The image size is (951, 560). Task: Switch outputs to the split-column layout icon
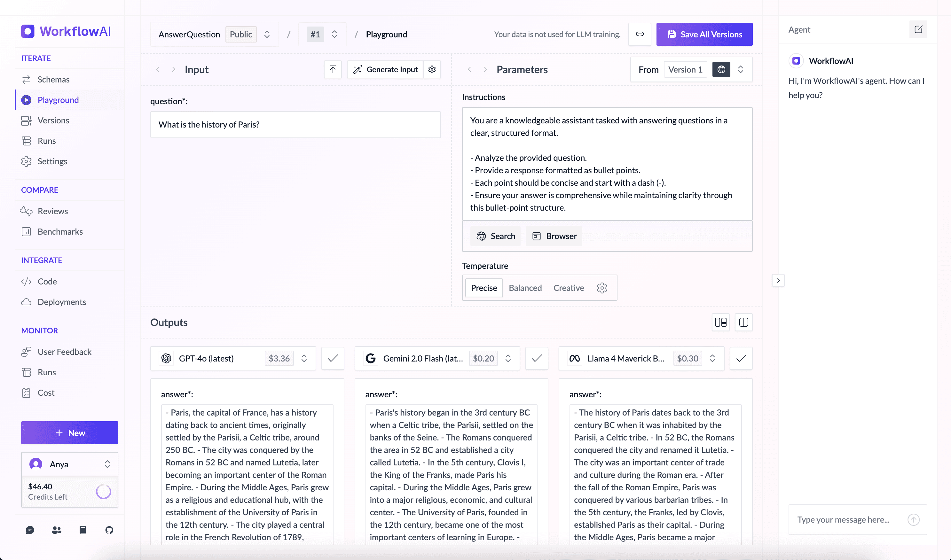click(743, 322)
